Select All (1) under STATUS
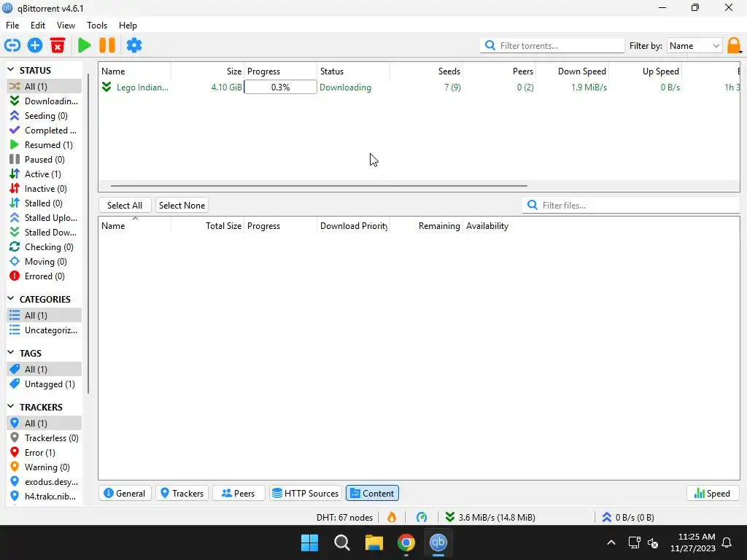Screen dimensions: 747x560 point(44,86)
